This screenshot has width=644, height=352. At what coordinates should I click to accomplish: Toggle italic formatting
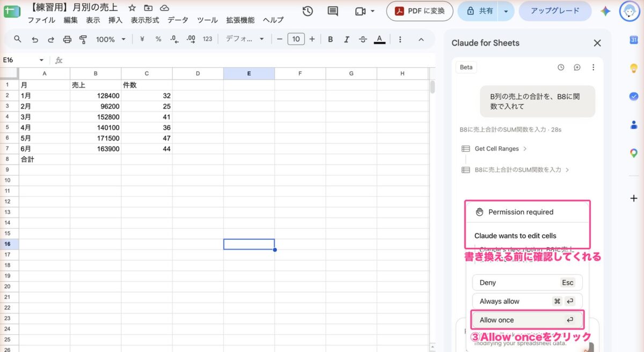[x=347, y=39]
